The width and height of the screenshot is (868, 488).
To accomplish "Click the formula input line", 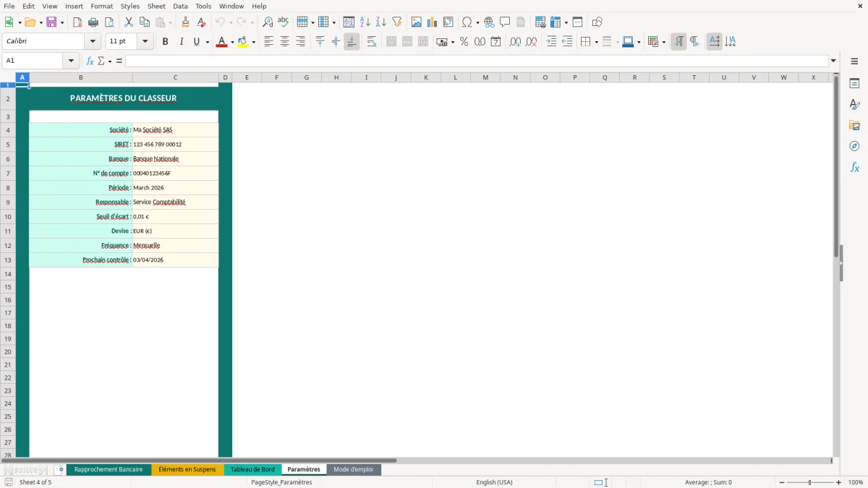I will click(x=477, y=61).
